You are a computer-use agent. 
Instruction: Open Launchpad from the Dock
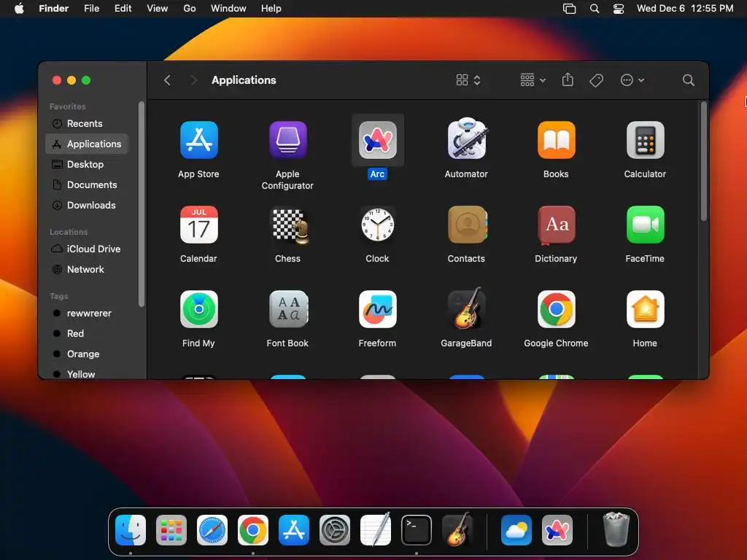[x=171, y=530]
